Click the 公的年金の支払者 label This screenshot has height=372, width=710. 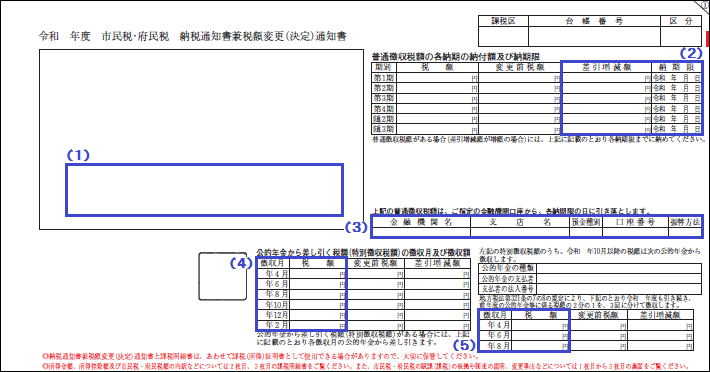[x=508, y=278]
